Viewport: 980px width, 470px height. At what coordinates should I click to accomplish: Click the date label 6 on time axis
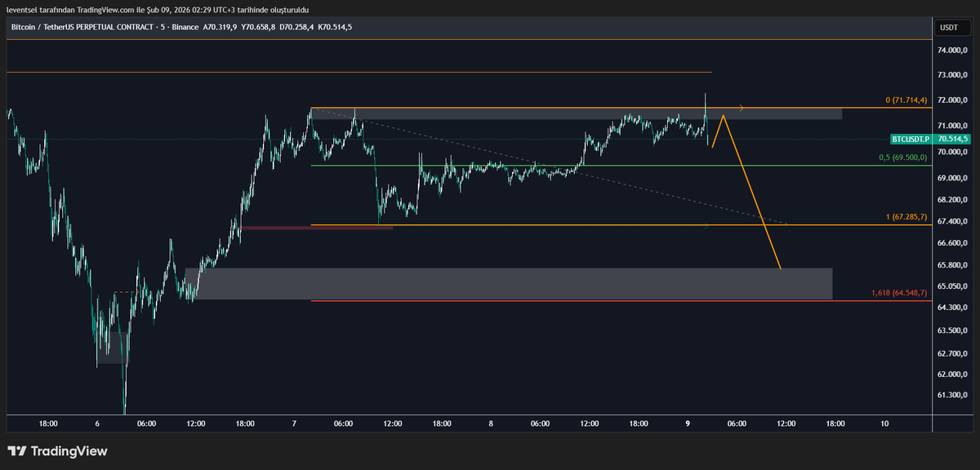[97, 424]
